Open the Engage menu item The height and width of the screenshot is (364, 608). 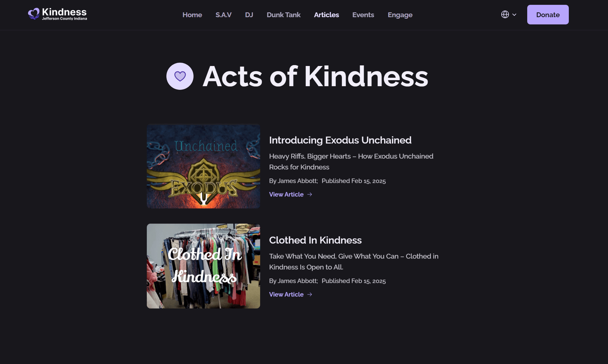tap(400, 15)
